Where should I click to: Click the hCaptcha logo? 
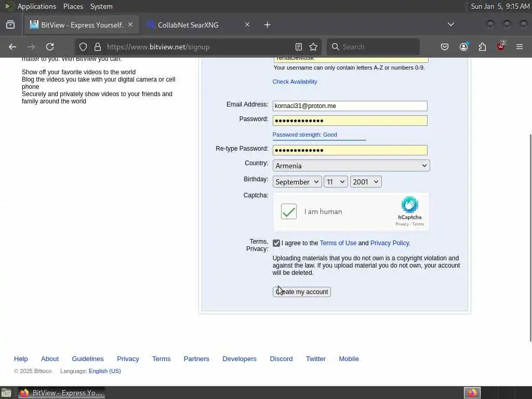(x=409, y=205)
